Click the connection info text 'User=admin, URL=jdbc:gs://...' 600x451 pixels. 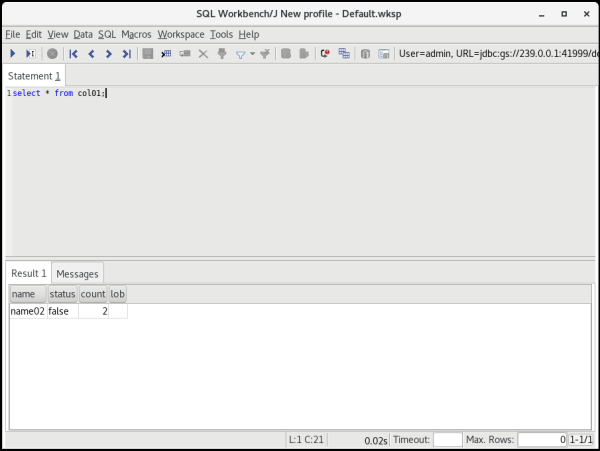tap(498, 54)
